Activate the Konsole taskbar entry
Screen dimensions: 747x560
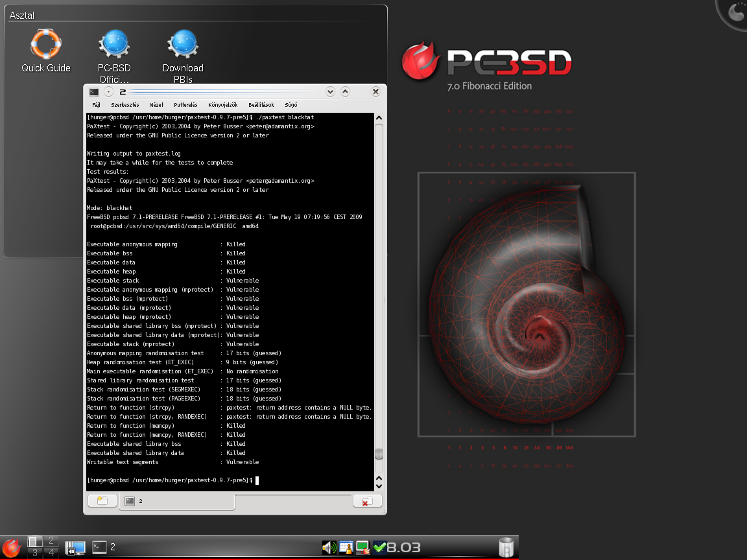pyautogui.click(x=104, y=547)
